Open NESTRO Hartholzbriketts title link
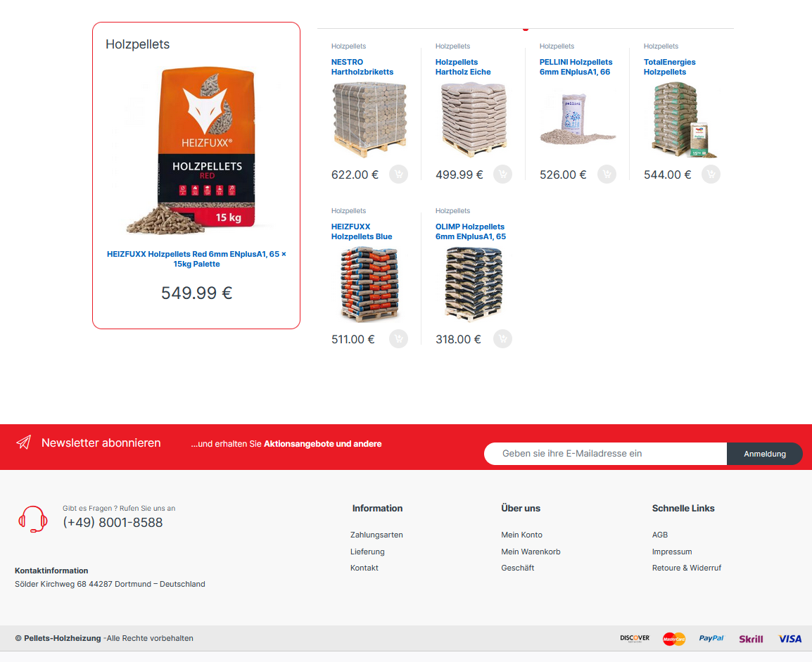 (x=362, y=67)
